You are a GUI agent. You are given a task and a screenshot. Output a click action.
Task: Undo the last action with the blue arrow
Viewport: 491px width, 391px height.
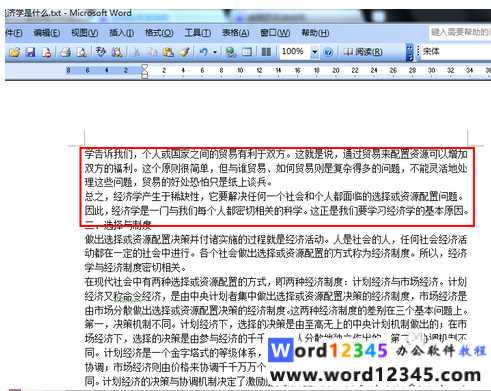pyautogui.click(x=203, y=52)
